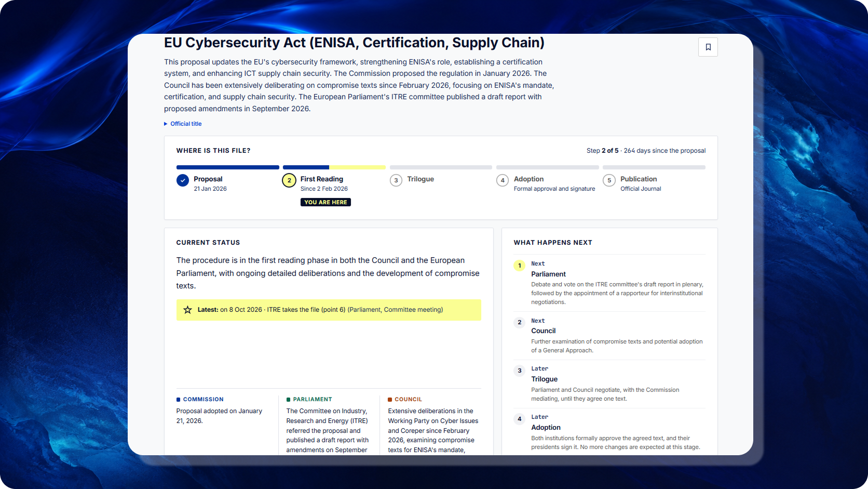Click number 1 badge beside Parliament next step
This screenshot has width=868, height=489.
(x=520, y=266)
